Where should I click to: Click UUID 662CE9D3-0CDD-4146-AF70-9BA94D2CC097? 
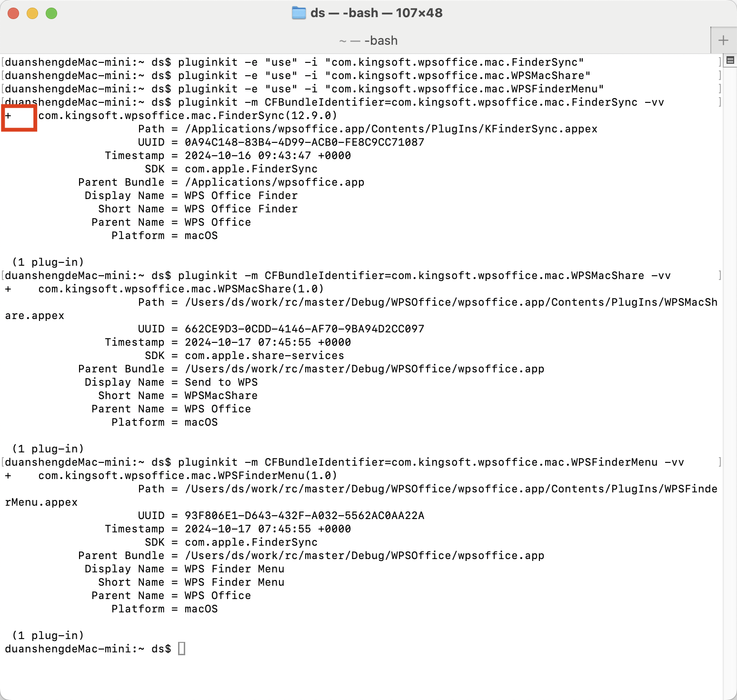coord(304,329)
